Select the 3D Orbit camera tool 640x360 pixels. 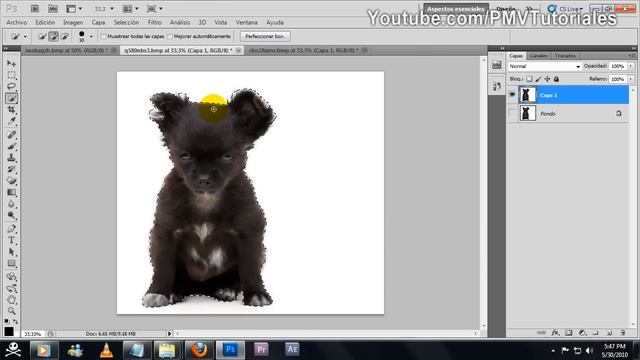11,288
